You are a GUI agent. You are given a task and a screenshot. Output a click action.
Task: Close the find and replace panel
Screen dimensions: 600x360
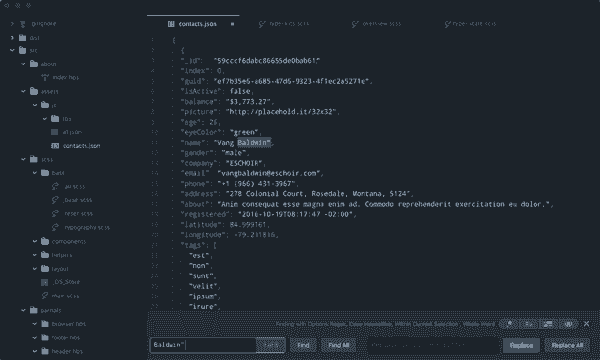pos(587,324)
